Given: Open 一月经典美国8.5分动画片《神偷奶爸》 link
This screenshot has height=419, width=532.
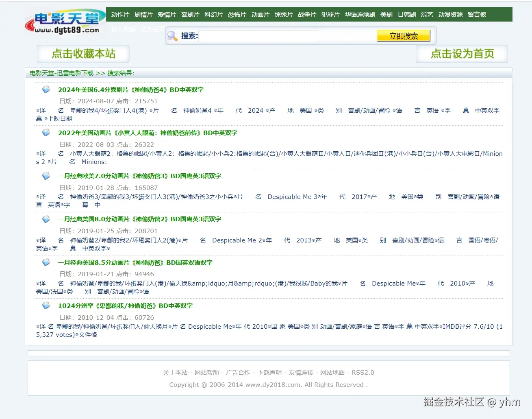Looking at the screenshot, I should point(135,262).
